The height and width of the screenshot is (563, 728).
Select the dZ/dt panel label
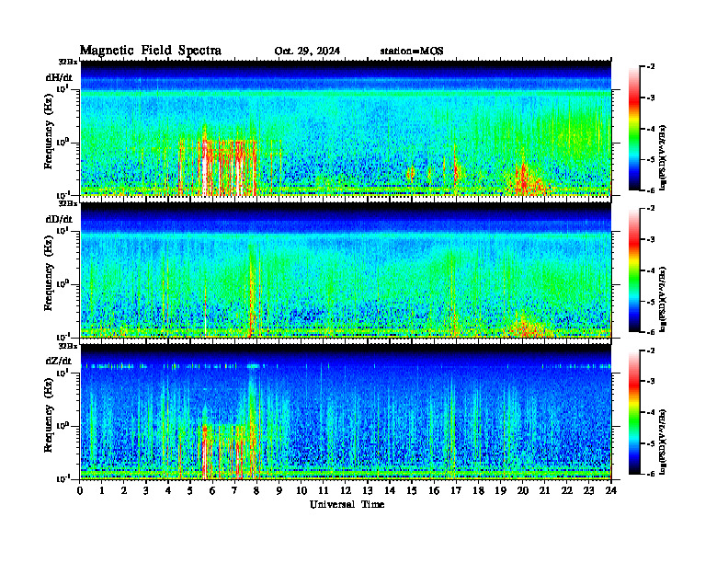pos(59,361)
